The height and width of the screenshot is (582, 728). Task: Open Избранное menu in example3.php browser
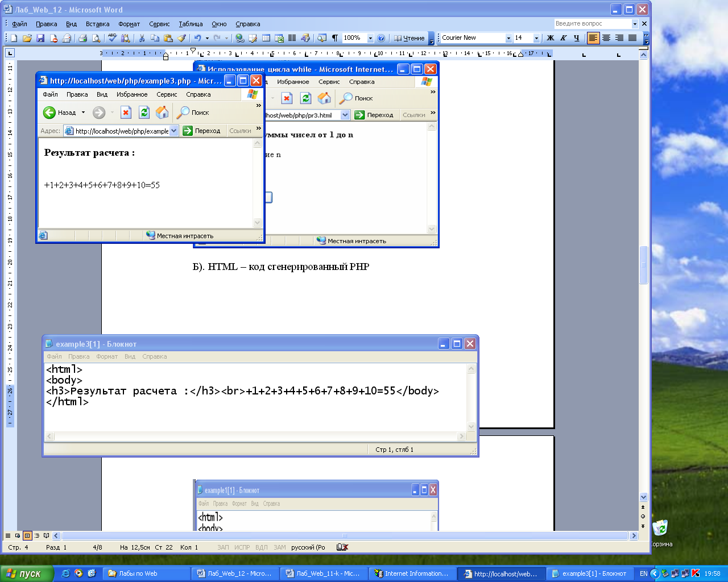(132, 94)
